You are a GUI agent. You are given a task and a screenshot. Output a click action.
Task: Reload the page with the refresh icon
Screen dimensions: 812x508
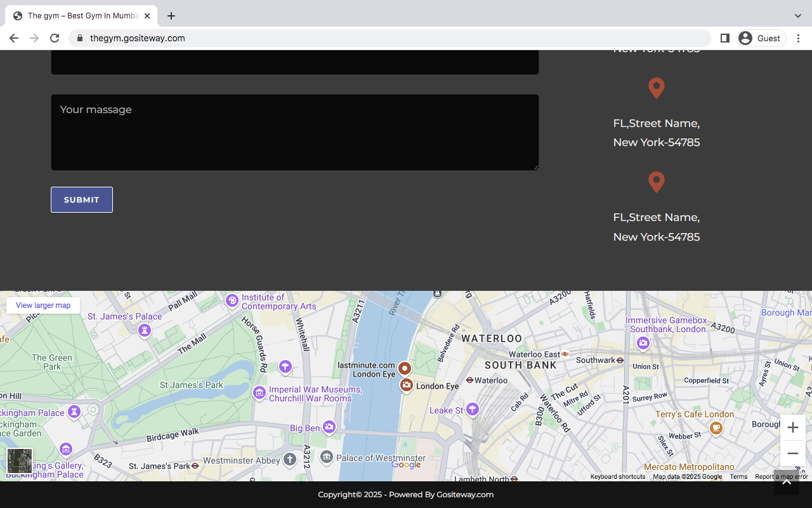tap(55, 38)
